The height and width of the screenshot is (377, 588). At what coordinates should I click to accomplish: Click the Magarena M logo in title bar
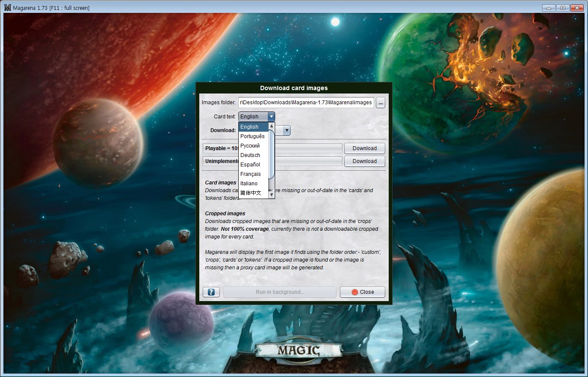point(7,8)
